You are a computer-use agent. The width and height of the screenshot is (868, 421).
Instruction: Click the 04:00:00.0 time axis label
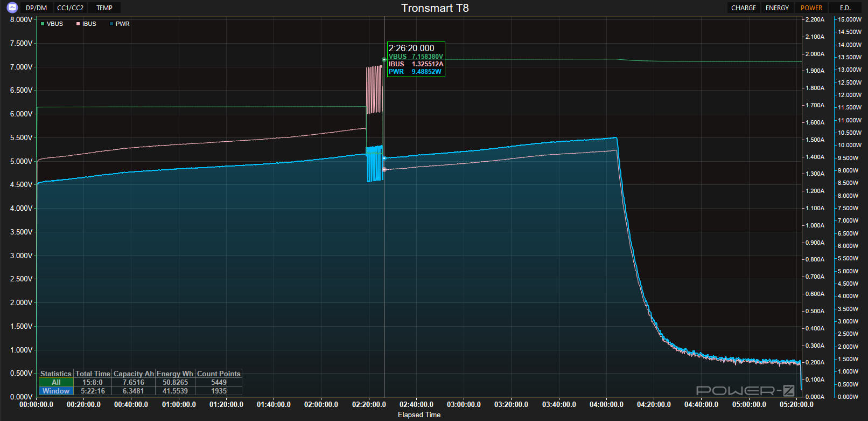[x=606, y=404]
